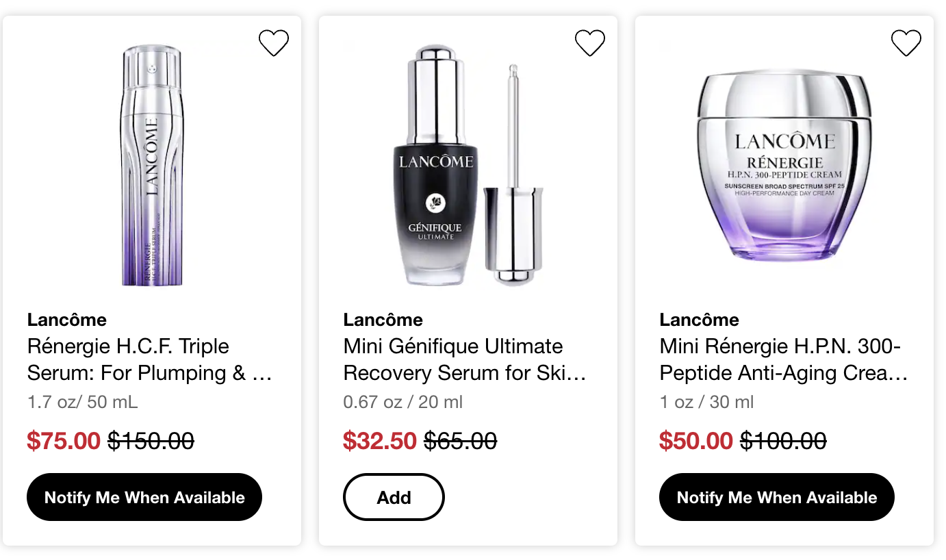Open the Rénergie H.P.N. cream jar image
The height and width of the screenshot is (560, 946).
(784, 164)
